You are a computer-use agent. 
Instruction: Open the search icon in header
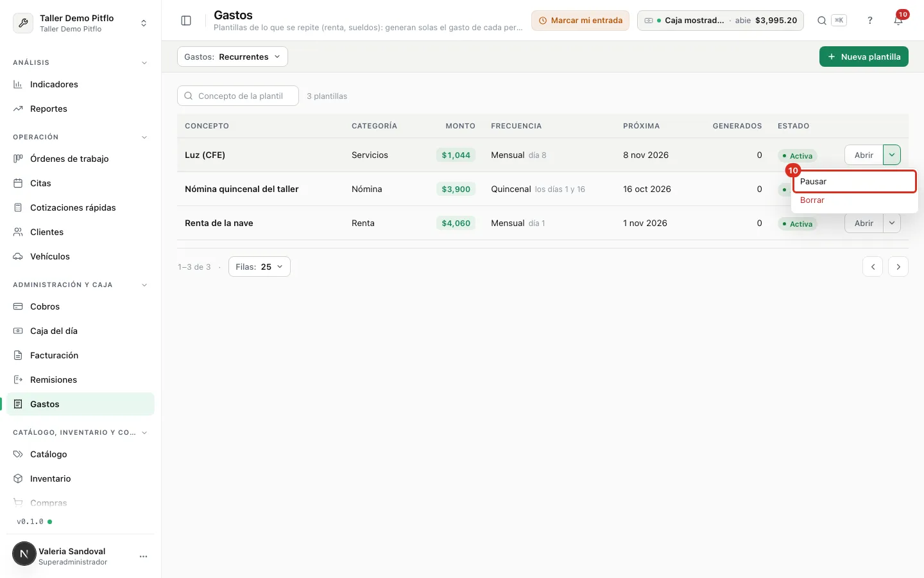[x=821, y=21]
